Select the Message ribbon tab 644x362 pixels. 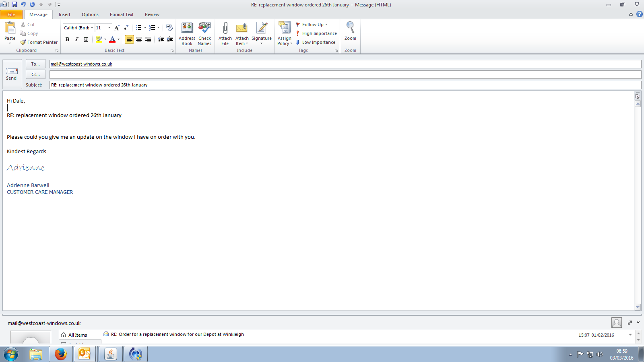38,14
